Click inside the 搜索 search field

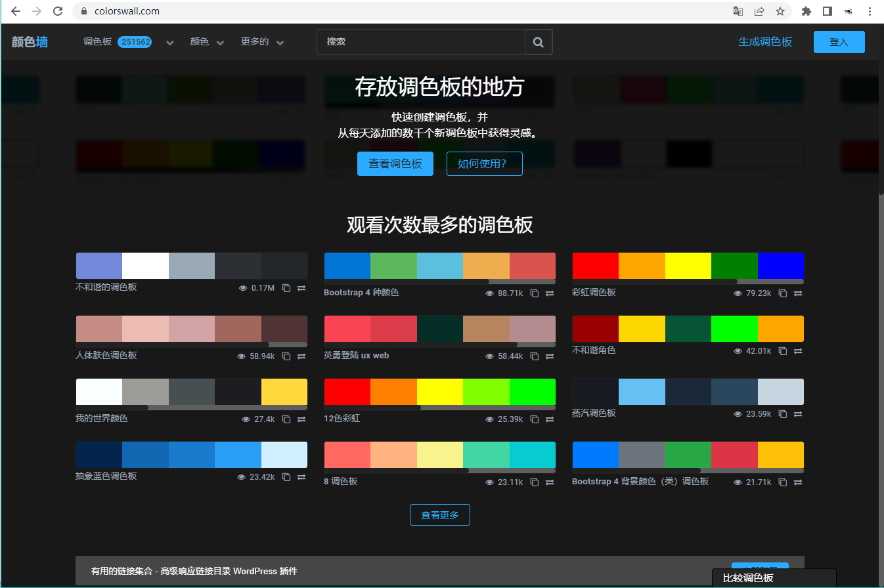coord(420,41)
